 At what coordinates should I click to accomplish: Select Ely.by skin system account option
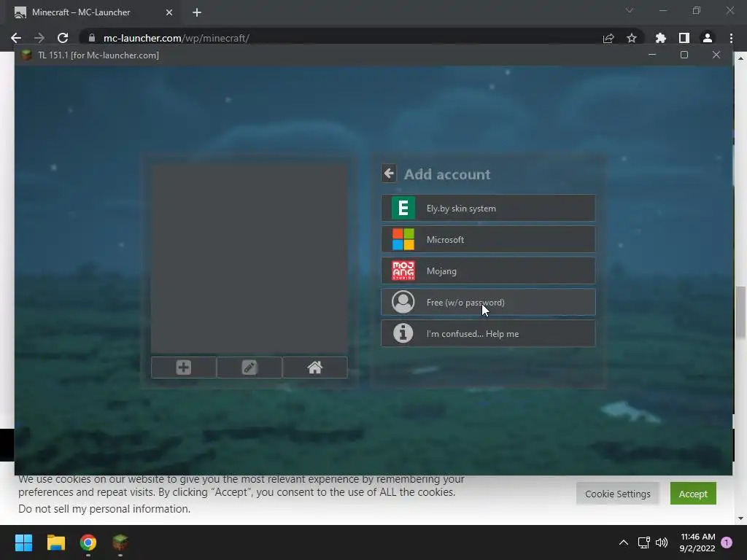[488, 208]
